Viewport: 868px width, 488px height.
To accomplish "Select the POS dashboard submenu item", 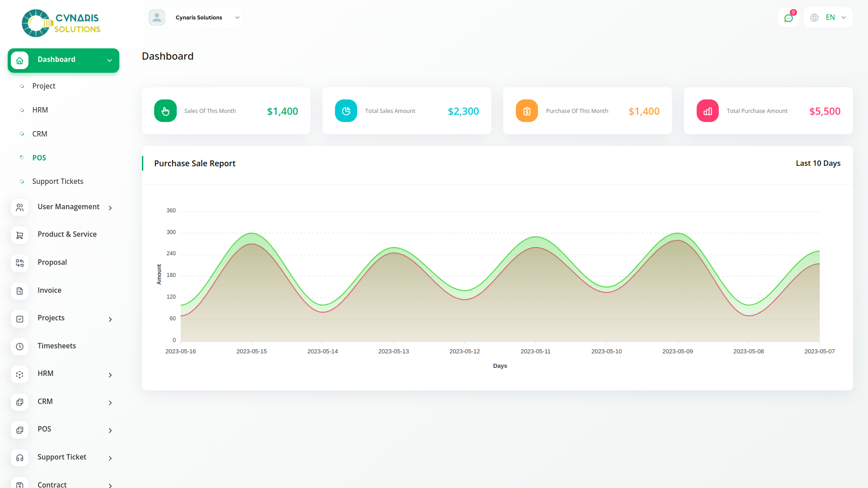I will coord(39,158).
